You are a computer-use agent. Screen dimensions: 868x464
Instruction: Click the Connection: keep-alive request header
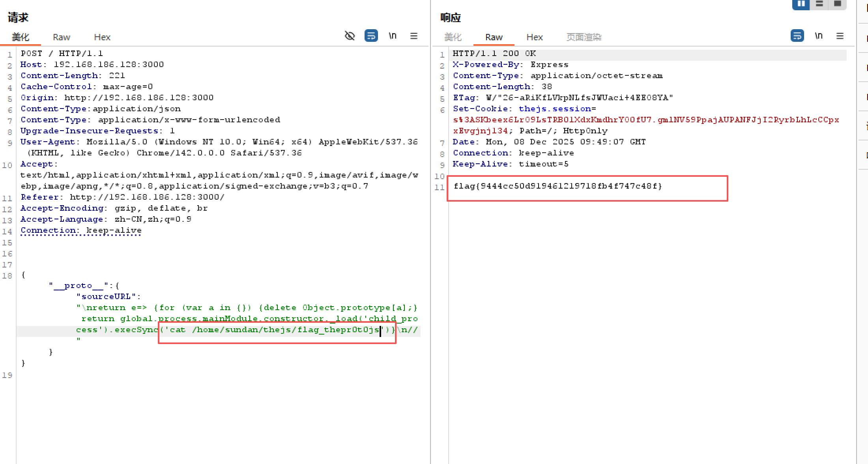81,230
